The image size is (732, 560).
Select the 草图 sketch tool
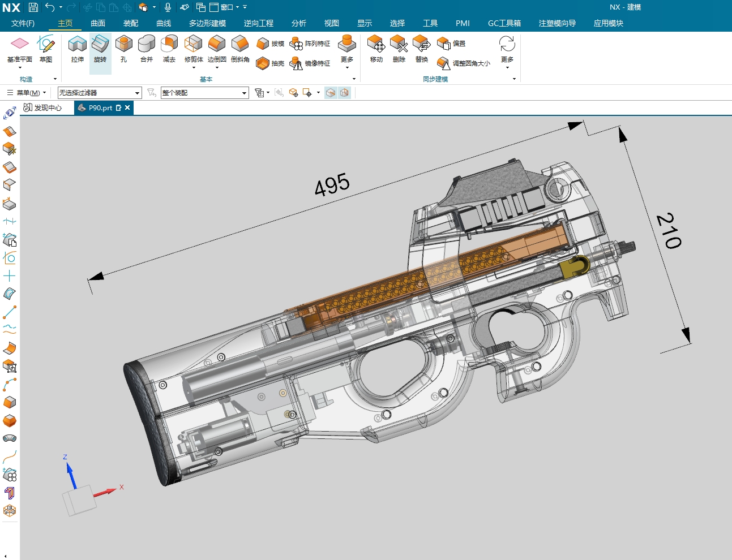(46, 49)
